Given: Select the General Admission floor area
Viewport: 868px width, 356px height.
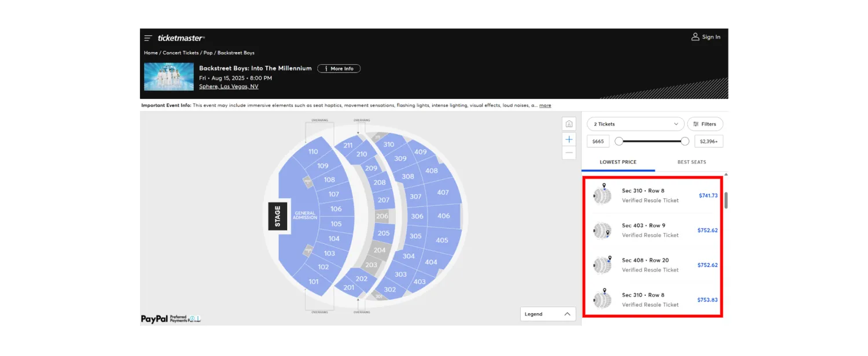Looking at the screenshot, I should point(305,216).
